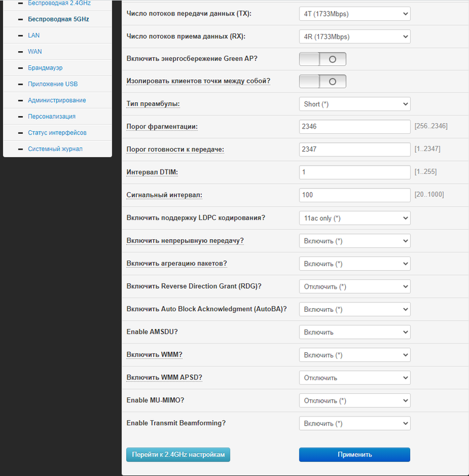Open the Enable AMSDU dropdown
The height and width of the screenshot is (476, 469).
[x=355, y=332]
